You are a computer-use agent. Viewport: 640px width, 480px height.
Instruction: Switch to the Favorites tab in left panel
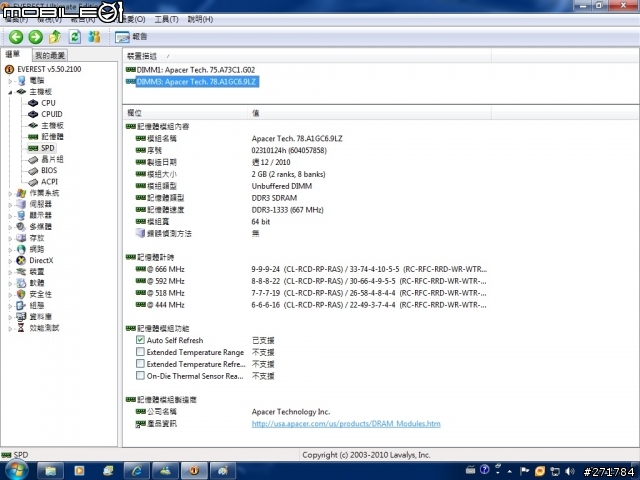[x=50, y=55]
